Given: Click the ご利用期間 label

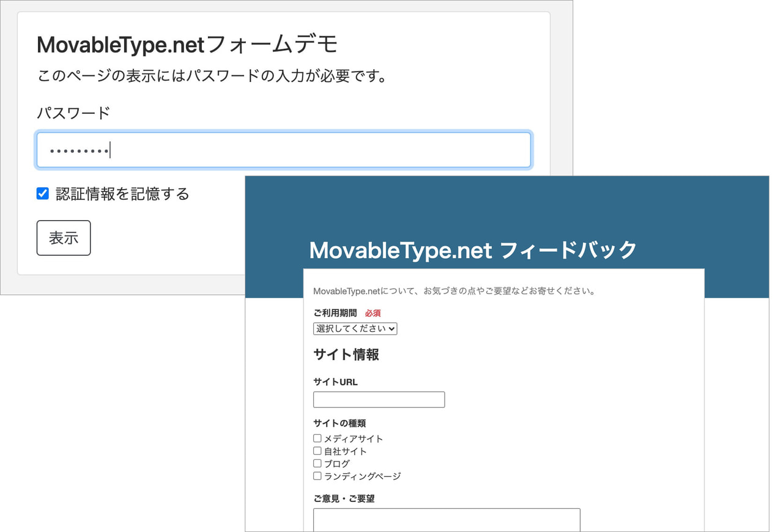Looking at the screenshot, I should (x=335, y=313).
